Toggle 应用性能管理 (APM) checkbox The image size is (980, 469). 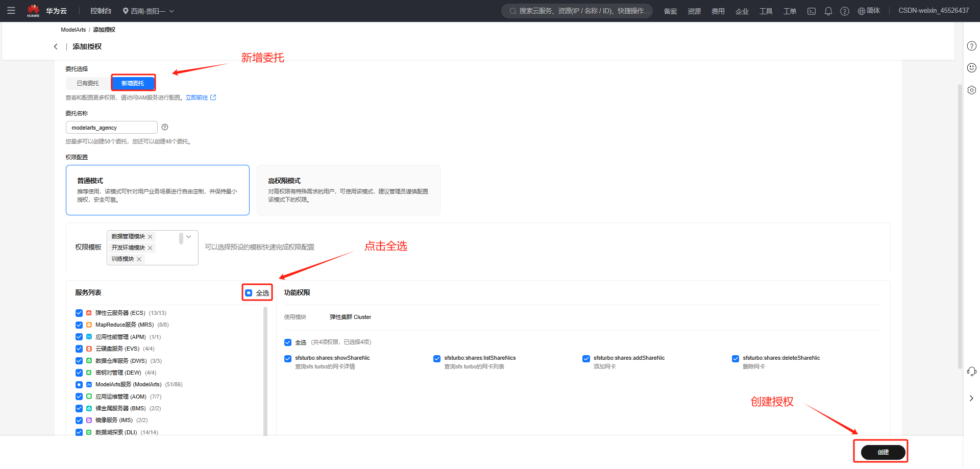(x=79, y=337)
